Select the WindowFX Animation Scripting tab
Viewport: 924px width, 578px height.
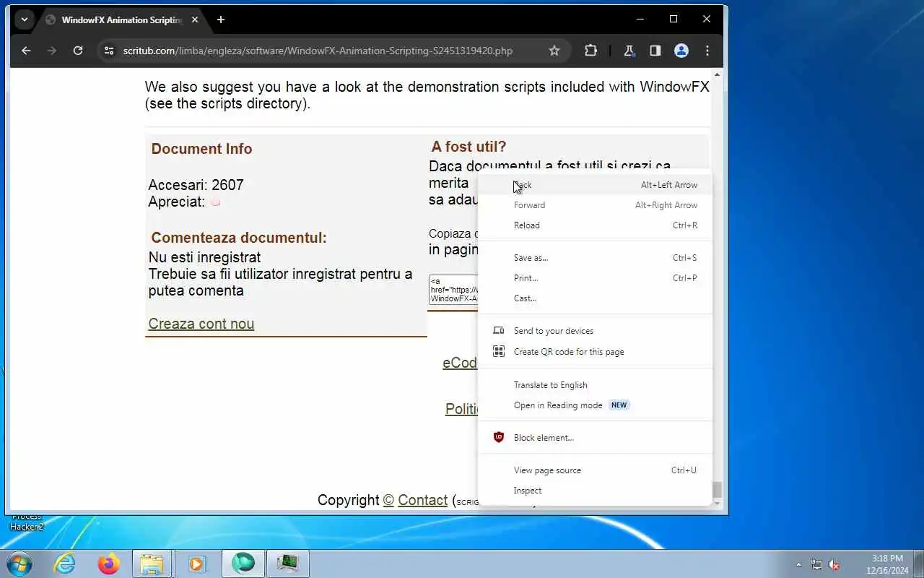pos(121,20)
